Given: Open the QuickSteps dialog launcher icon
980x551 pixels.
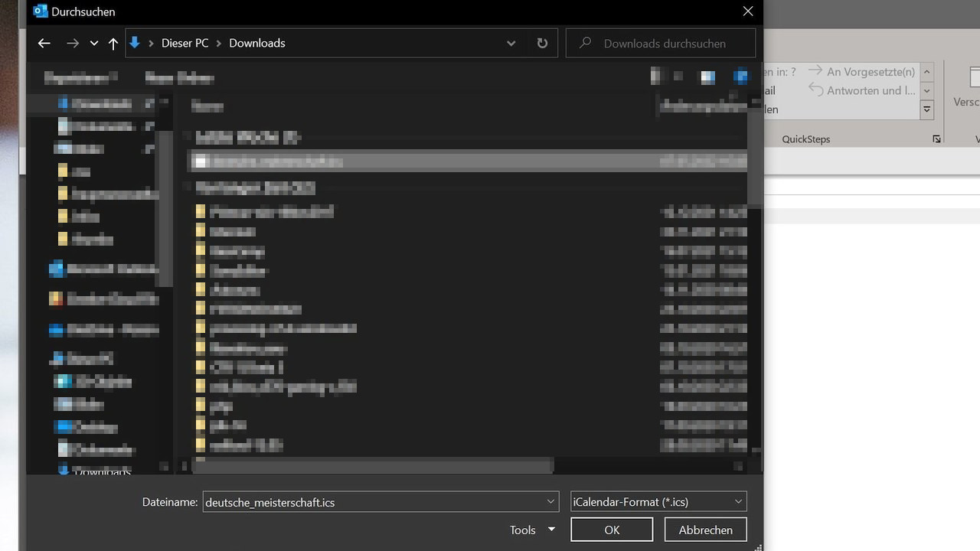Looking at the screenshot, I should coord(936,139).
